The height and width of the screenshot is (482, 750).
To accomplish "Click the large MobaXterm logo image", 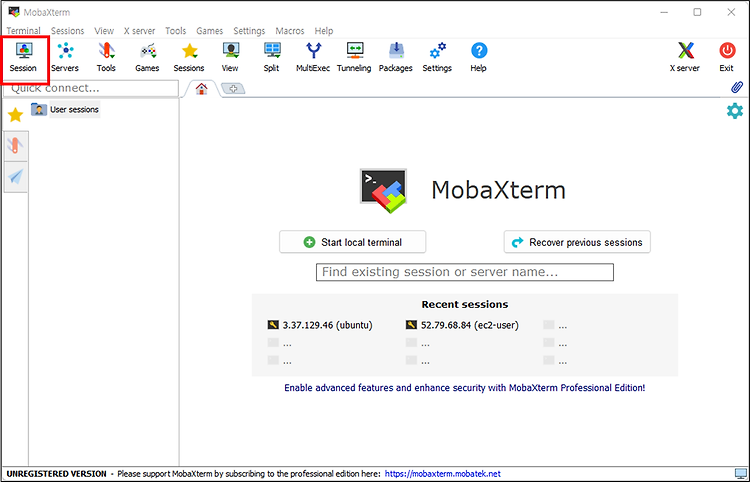I will pyautogui.click(x=384, y=190).
